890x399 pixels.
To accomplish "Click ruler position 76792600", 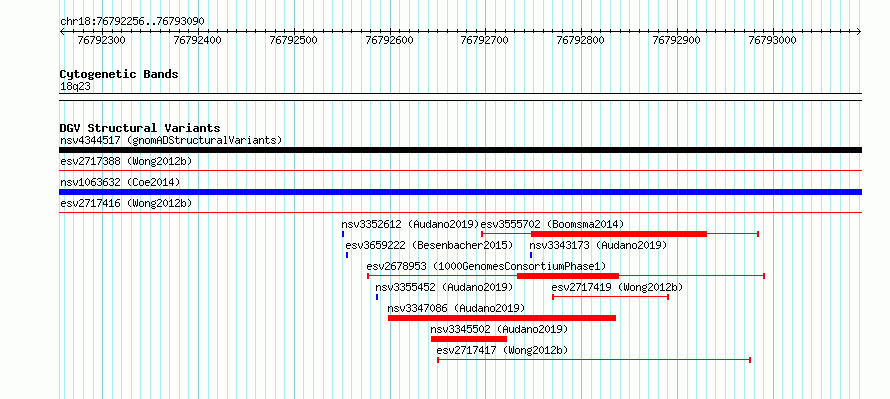I will tap(389, 40).
